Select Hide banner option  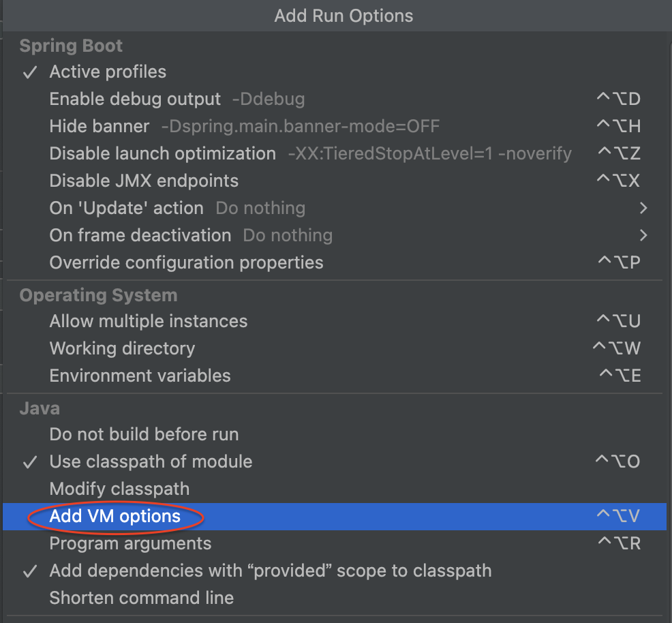click(100, 126)
